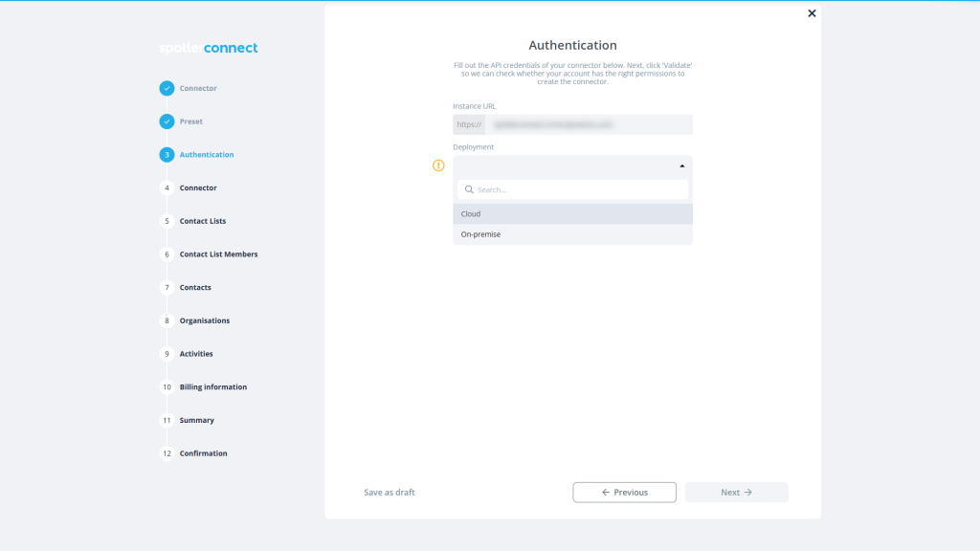The height and width of the screenshot is (551, 980).
Task: Click the step number 5 circle
Action: tap(167, 221)
